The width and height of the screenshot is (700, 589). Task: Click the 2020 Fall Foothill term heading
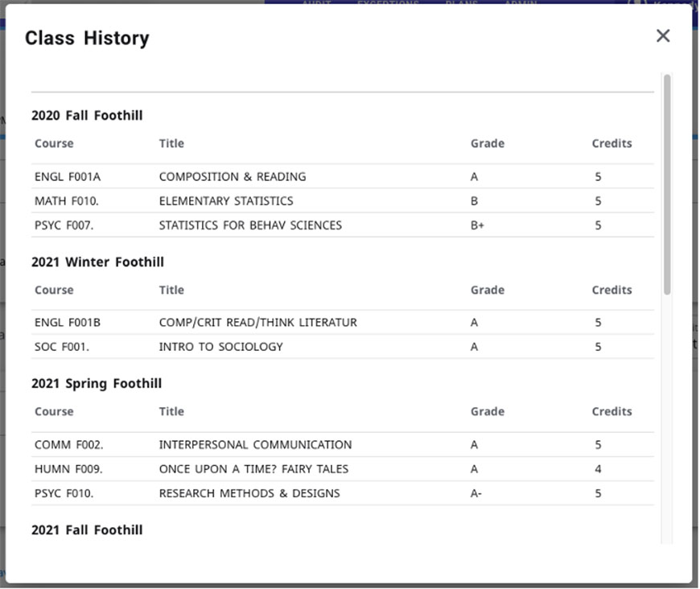(x=87, y=114)
